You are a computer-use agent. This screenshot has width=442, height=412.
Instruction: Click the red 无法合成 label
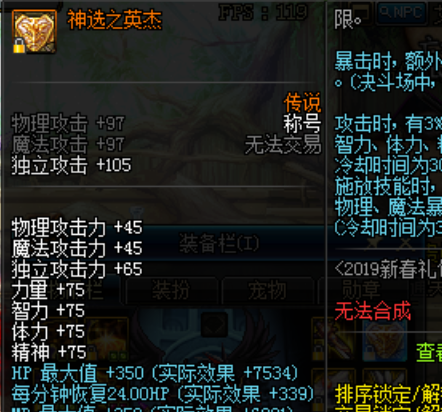pyautogui.click(x=373, y=311)
